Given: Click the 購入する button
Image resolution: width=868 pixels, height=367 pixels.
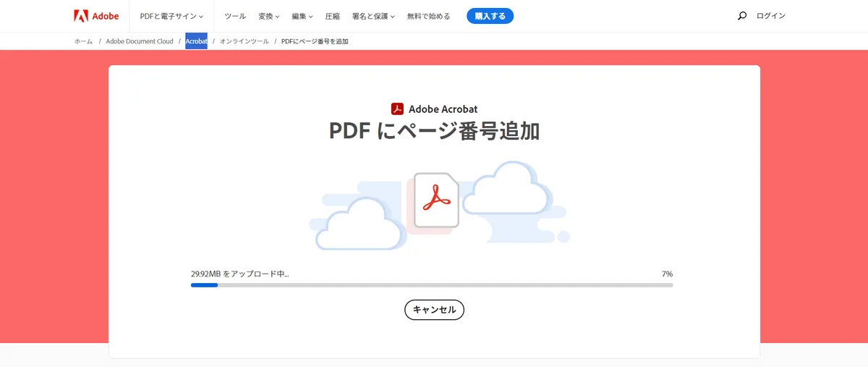Looking at the screenshot, I should point(490,16).
